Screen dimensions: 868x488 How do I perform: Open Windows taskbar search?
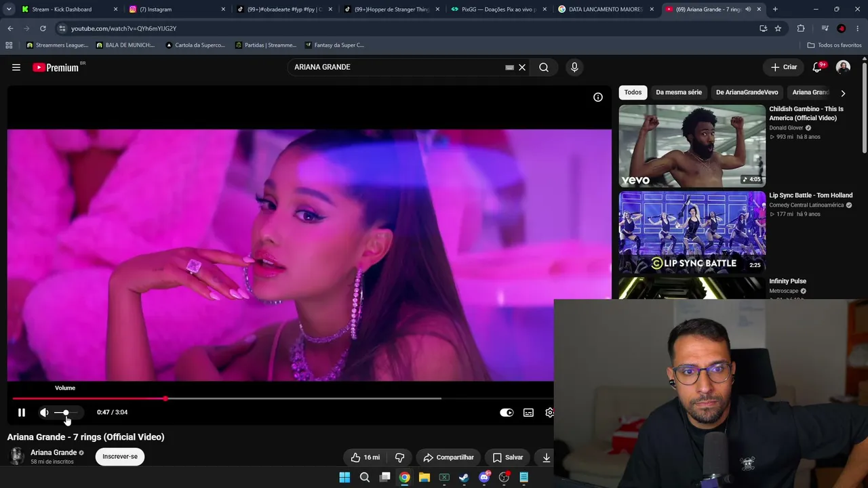click(365, 477)
